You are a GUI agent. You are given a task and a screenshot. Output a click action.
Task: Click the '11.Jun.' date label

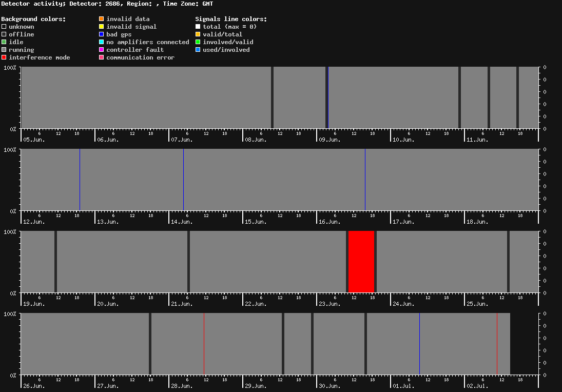(x=477, y=140)
